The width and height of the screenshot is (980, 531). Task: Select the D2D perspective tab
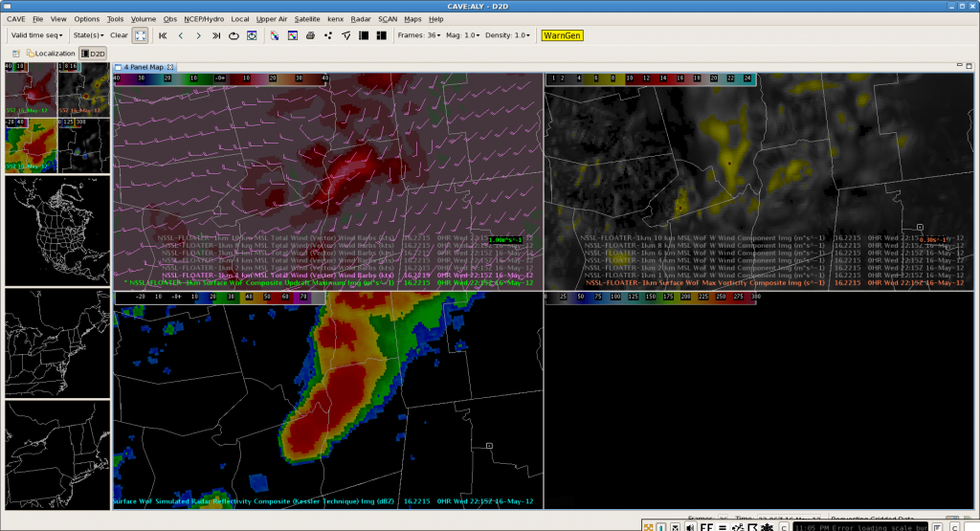(93, 54)
